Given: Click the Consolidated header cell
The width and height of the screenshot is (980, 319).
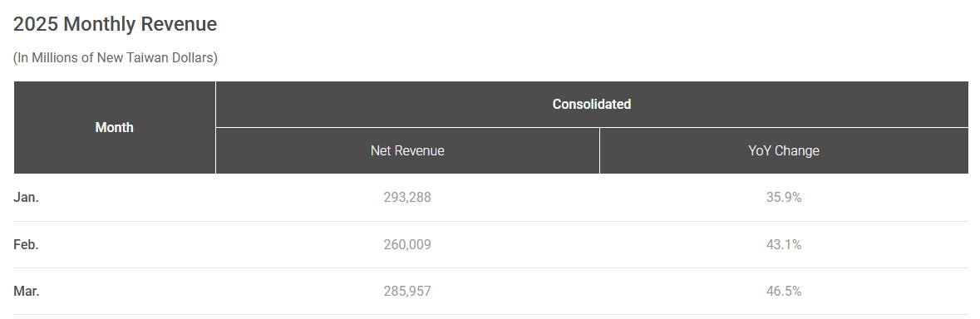Looking at the screenshot, I should [x=592, y=104].
